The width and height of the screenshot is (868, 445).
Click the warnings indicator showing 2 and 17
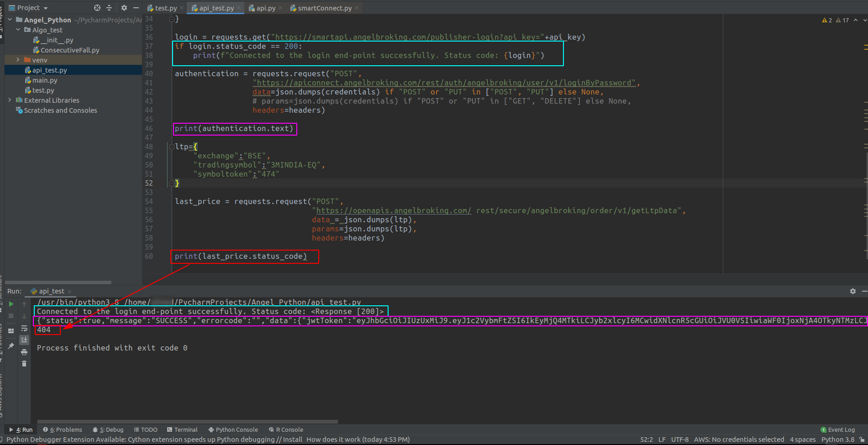835,20
